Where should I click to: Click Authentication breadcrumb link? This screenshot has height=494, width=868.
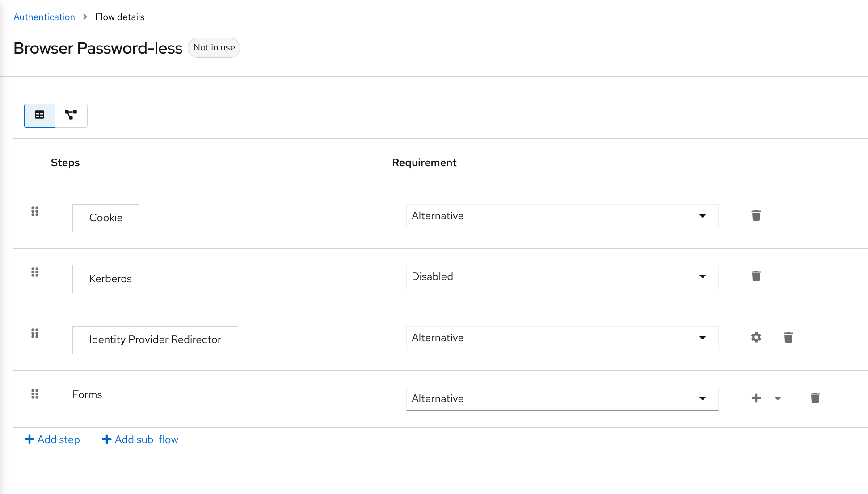pos(44,17)
